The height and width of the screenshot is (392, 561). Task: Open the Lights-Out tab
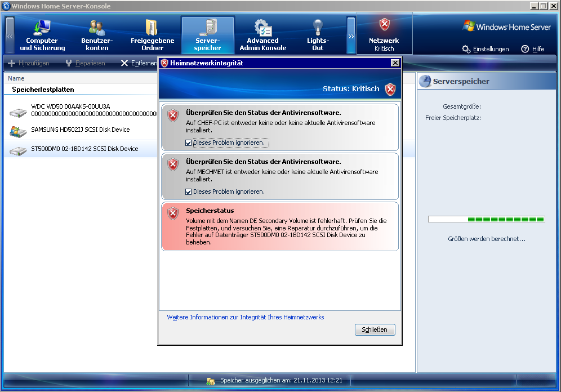point(318,35)
